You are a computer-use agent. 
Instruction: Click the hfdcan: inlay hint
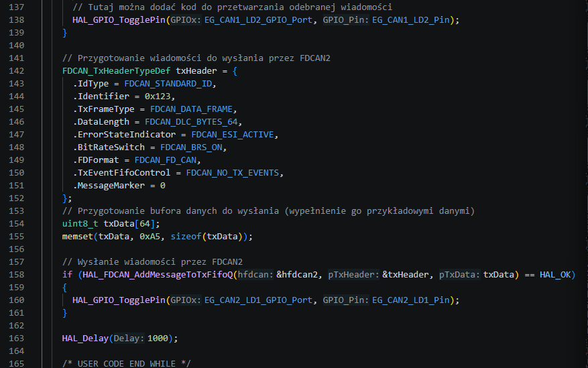pos(255,275)
